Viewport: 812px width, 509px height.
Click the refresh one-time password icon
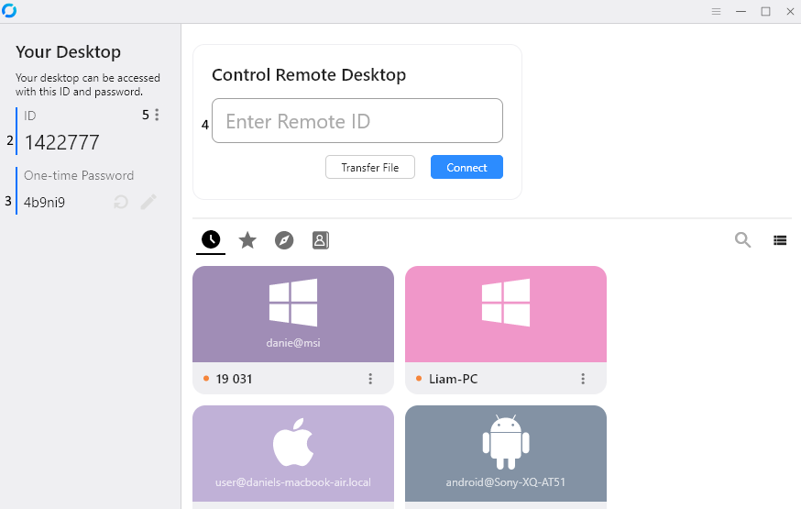pos(121,202)
